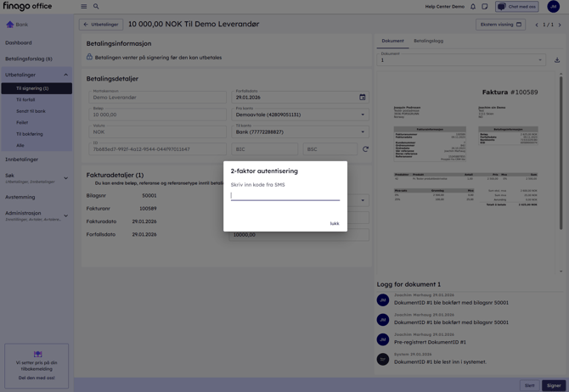This screenshot has height=392, width=569.
Task: Click the search magnifier icon
Action: click(96, 6)
